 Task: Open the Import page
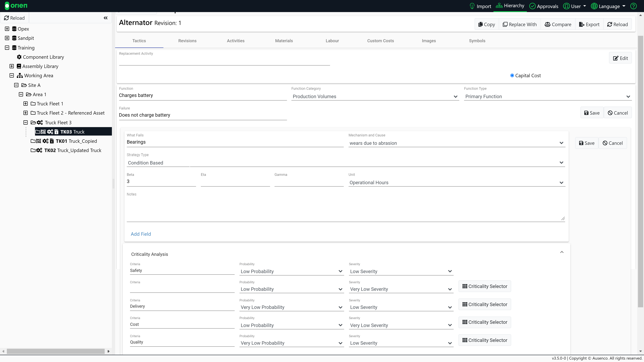pos(480,6)
